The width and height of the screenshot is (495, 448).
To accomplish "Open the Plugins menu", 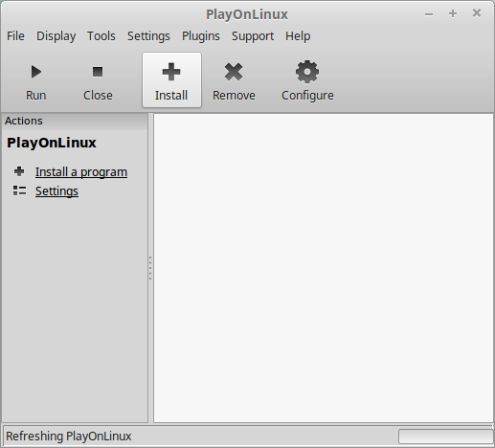I will click(201, 36).
